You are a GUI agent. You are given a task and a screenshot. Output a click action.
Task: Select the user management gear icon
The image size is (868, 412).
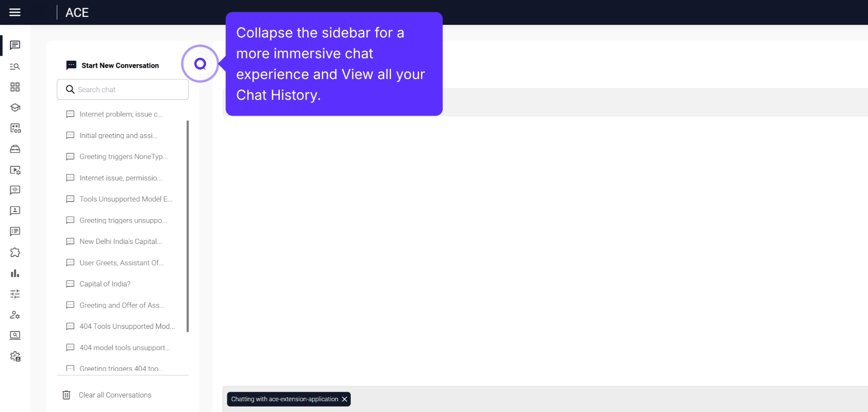pos(15,315)
